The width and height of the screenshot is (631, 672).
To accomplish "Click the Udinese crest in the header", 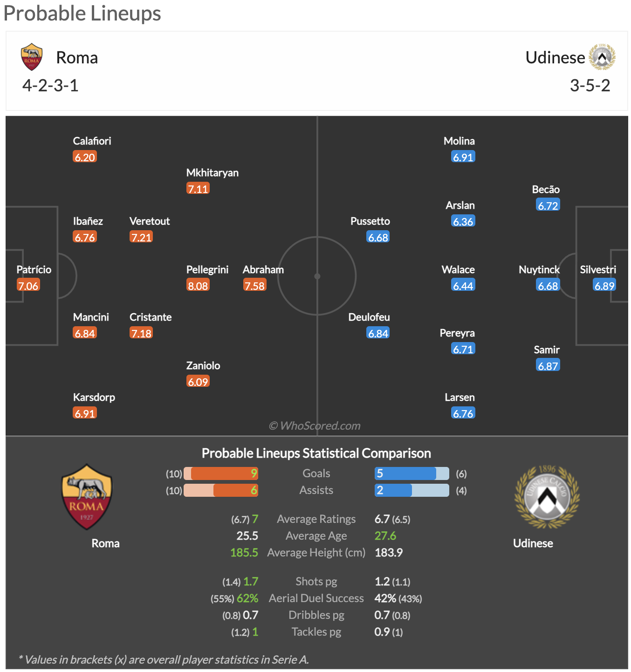I will 602,57.
